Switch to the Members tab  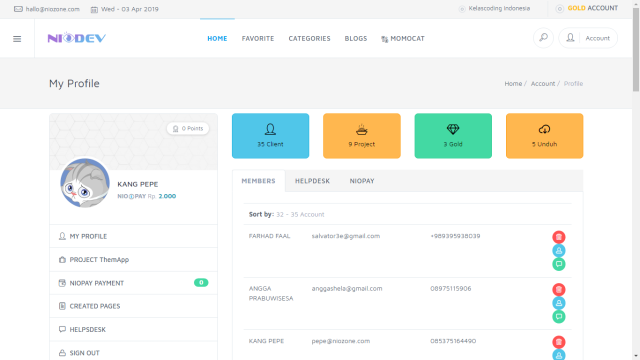[x=258, y=181]
